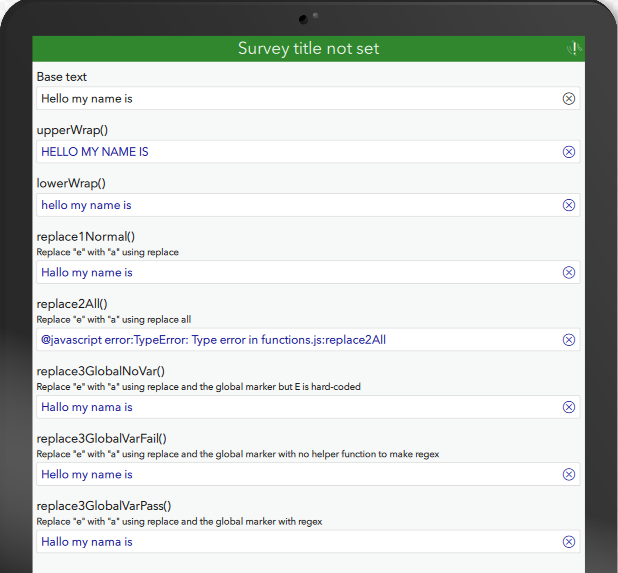Click the "Survey title not set" header
Image resolution: width=618 pixels, height=573 pixels.
pos(308,48)
